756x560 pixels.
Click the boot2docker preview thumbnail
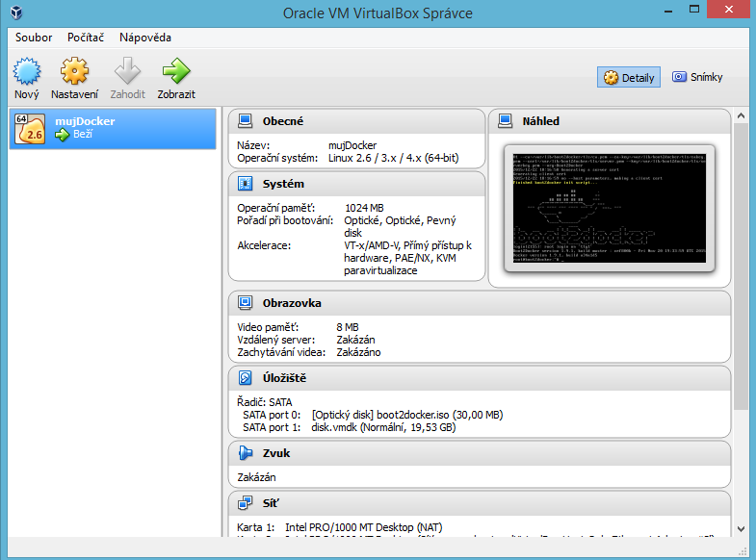(x=610, y=209)
